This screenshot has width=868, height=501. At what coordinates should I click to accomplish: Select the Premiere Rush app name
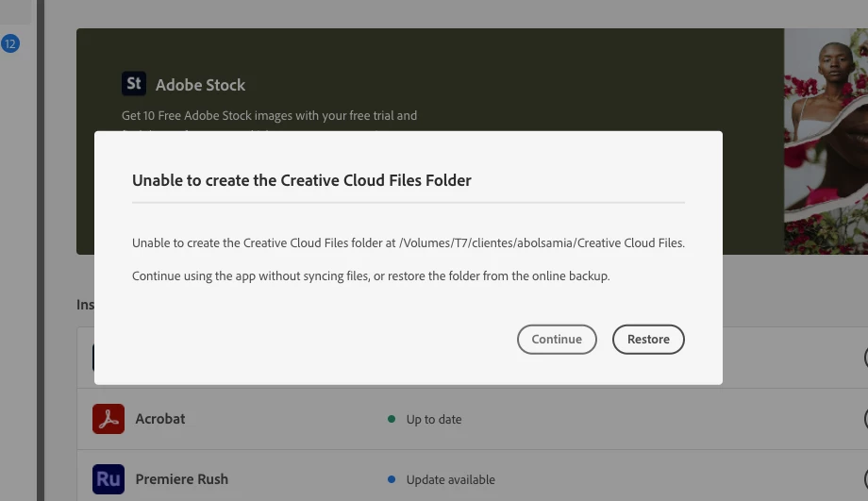[x=181, y=479]
